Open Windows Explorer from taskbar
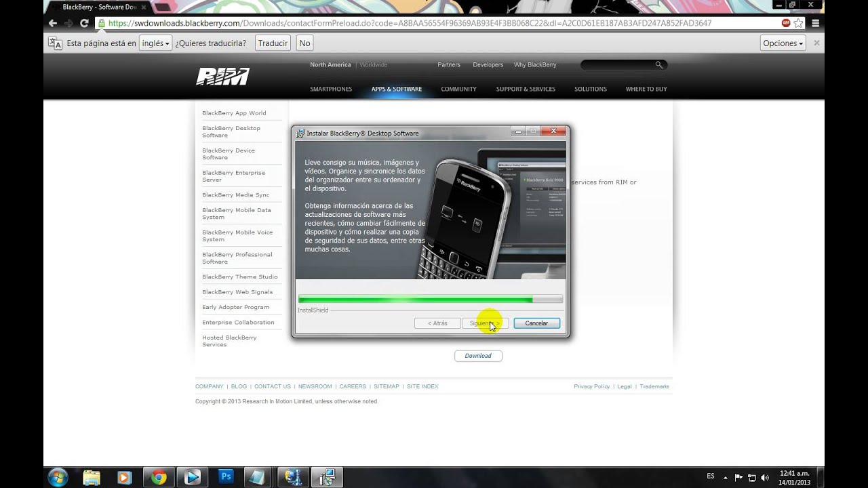Screen dimensions: 868x488 (92, 477)
